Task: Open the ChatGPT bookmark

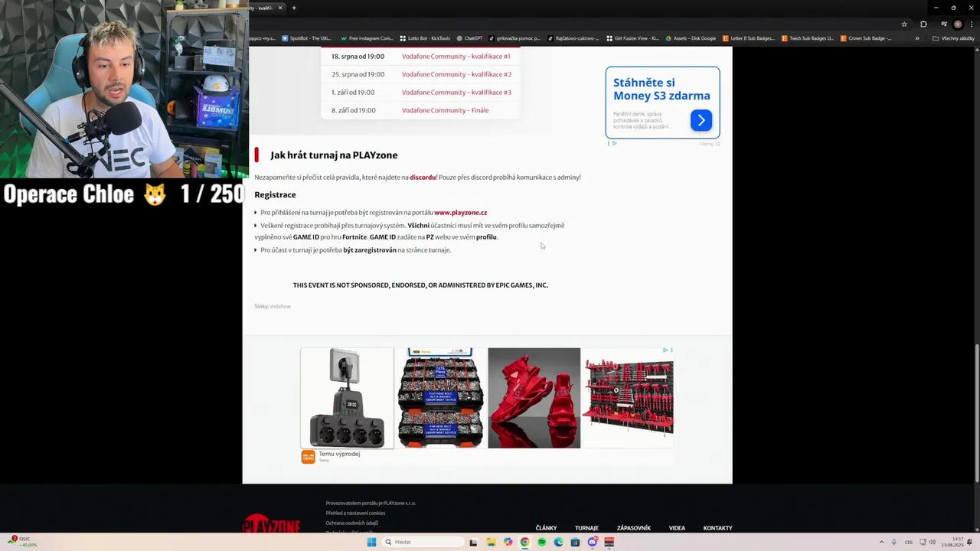Action: click(x=469, y=38)
